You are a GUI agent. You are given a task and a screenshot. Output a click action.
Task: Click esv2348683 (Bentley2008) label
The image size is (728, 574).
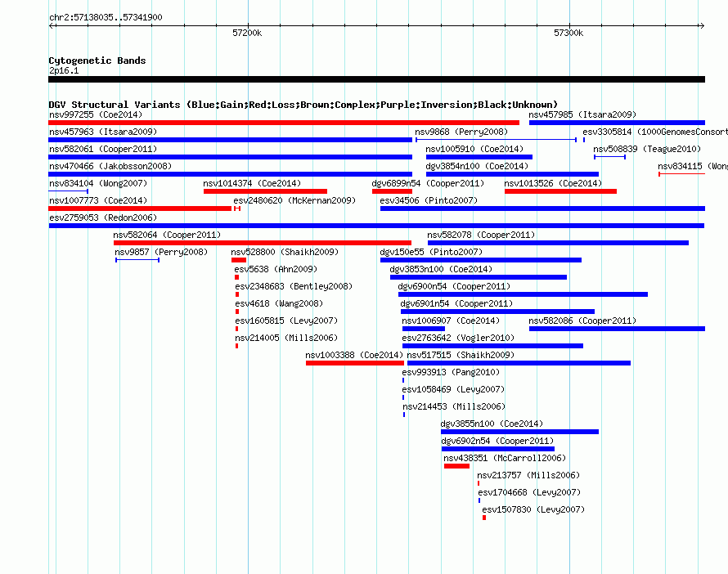(294, 286)
